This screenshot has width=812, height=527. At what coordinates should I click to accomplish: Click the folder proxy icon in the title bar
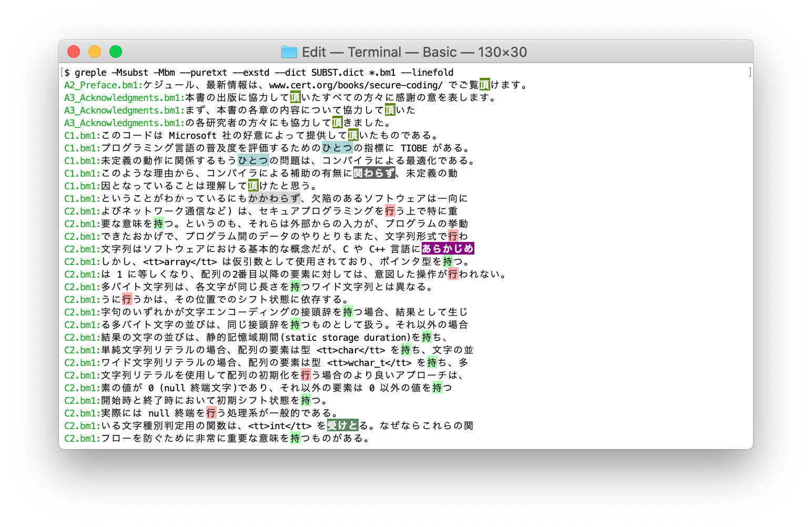(x=289, y=52)
